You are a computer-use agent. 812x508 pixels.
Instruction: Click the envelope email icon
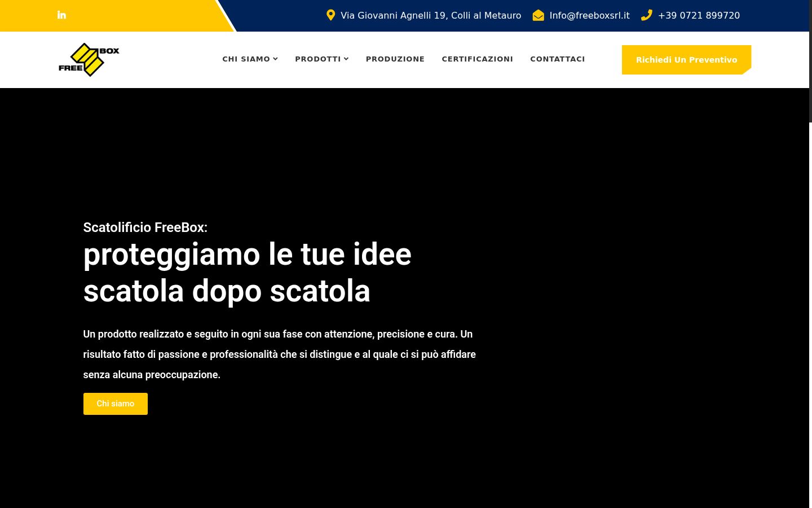539,15
